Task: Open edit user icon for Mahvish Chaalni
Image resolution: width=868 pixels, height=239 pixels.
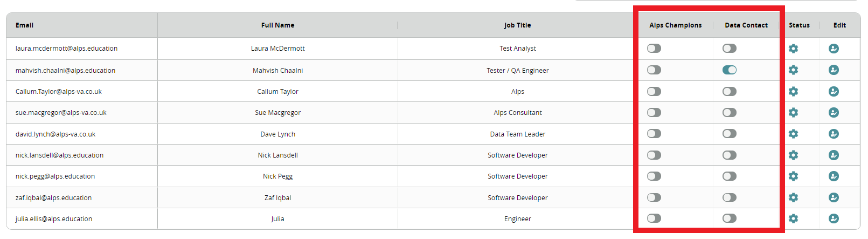Action: [x=834, y=70]
